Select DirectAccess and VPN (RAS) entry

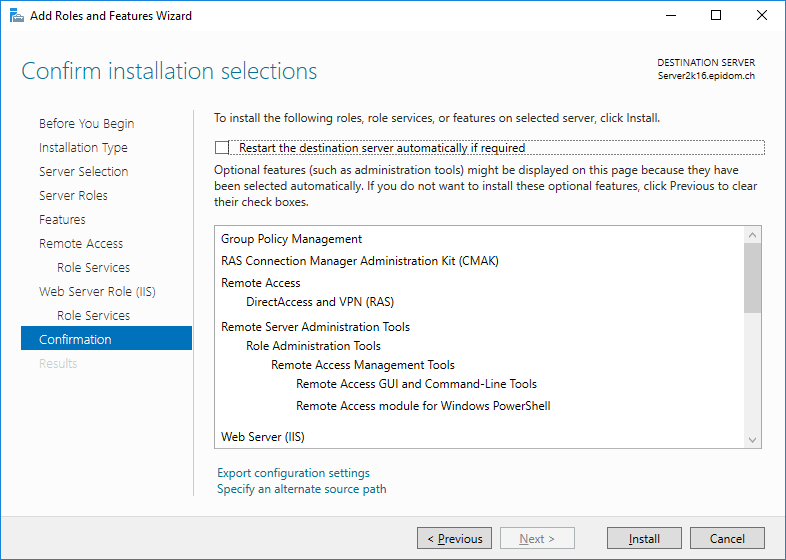[x=320, y=302]
